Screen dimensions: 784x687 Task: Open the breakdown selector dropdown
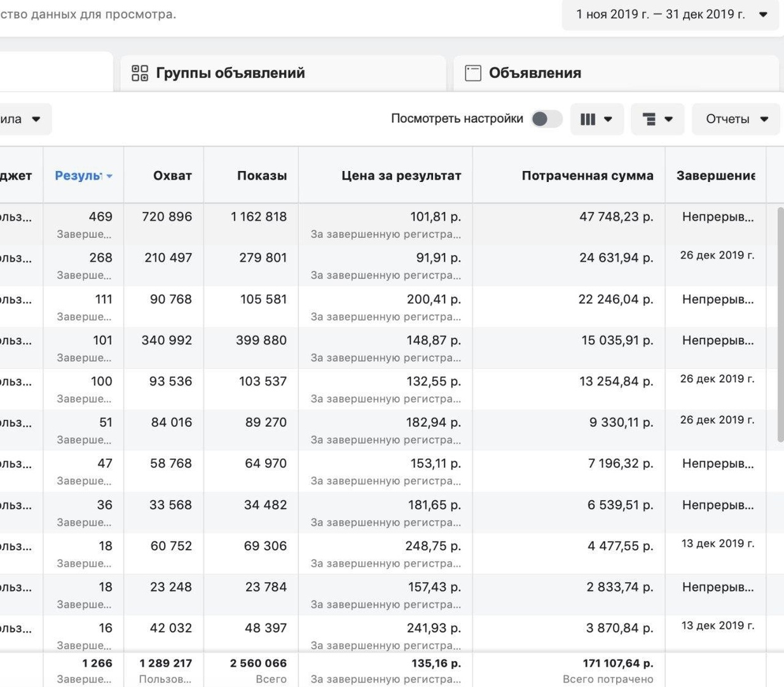(657, 119)
